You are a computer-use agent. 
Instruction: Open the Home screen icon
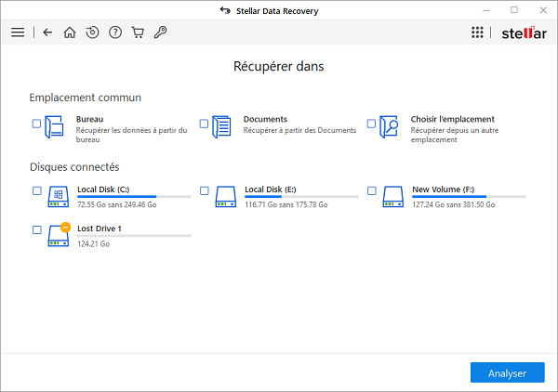70,33
